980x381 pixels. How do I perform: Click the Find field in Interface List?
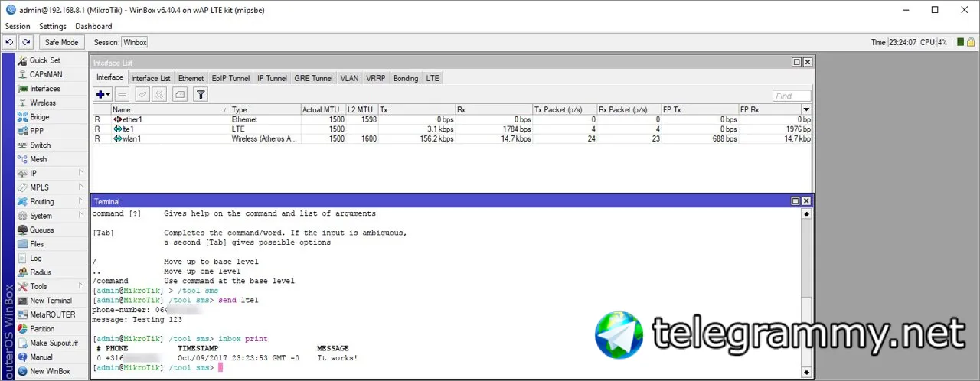[792, 96]
